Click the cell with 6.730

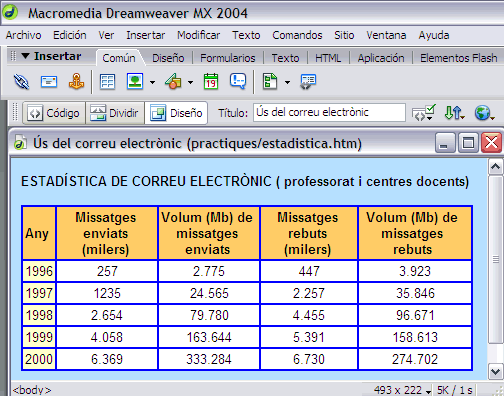point(309,359)
